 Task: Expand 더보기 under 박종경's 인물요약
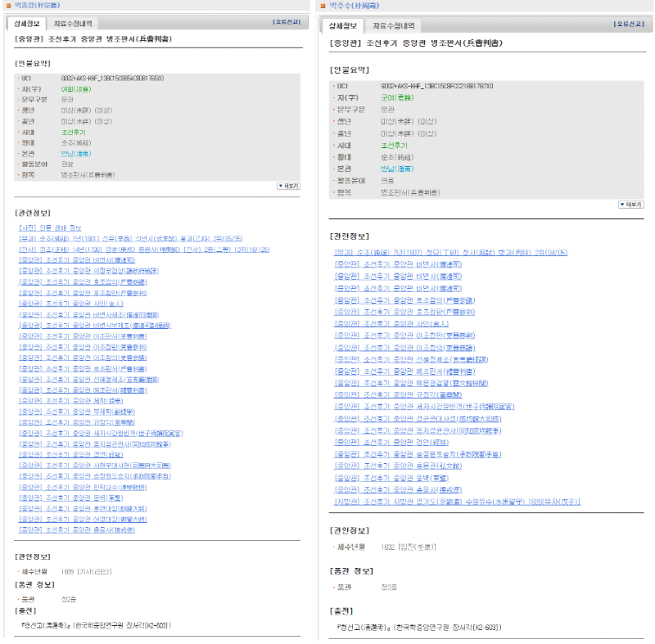pos(287,186)
